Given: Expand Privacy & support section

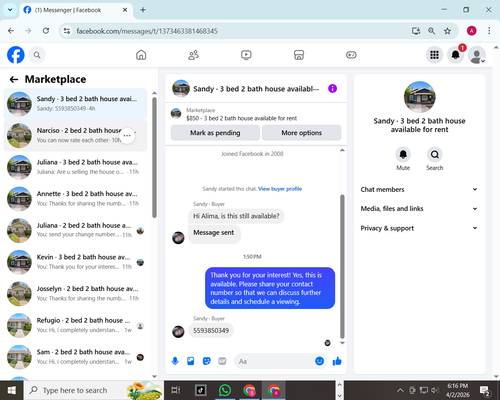Looking at the screenshot, I should (419, 228).
